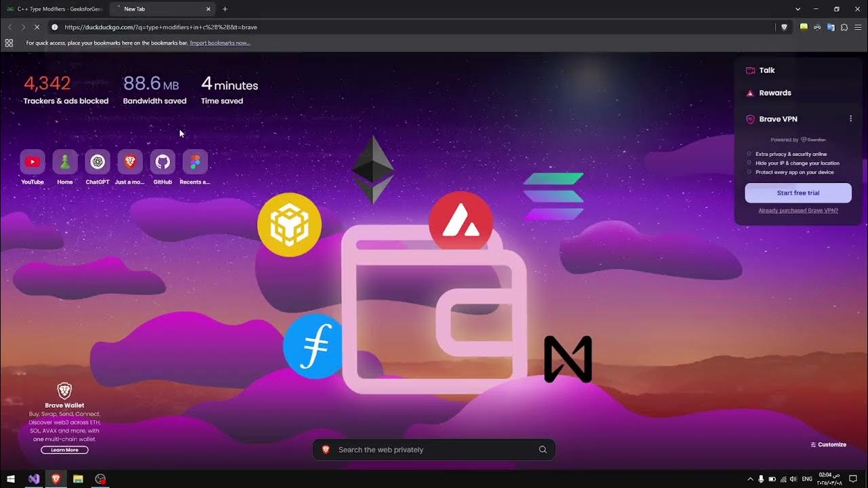Click the network icon in system tray
The image size is (868, 488).
click(x=783, y=479)
